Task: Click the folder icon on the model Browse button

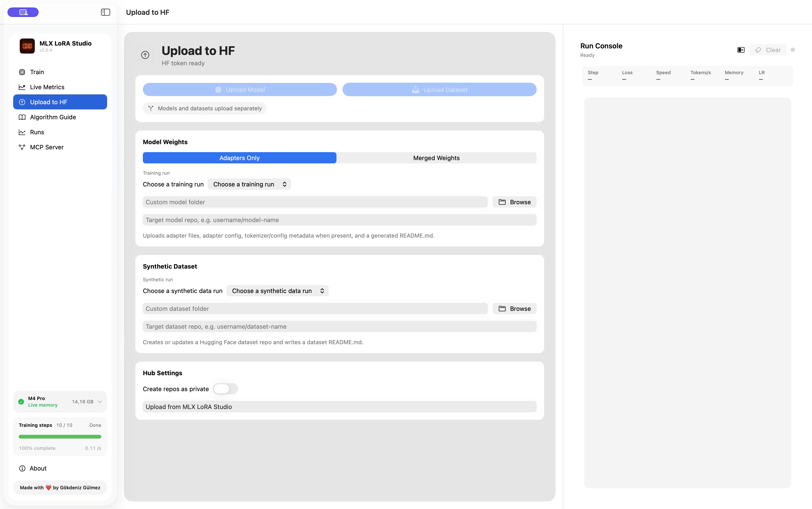Action: (502, 202)
